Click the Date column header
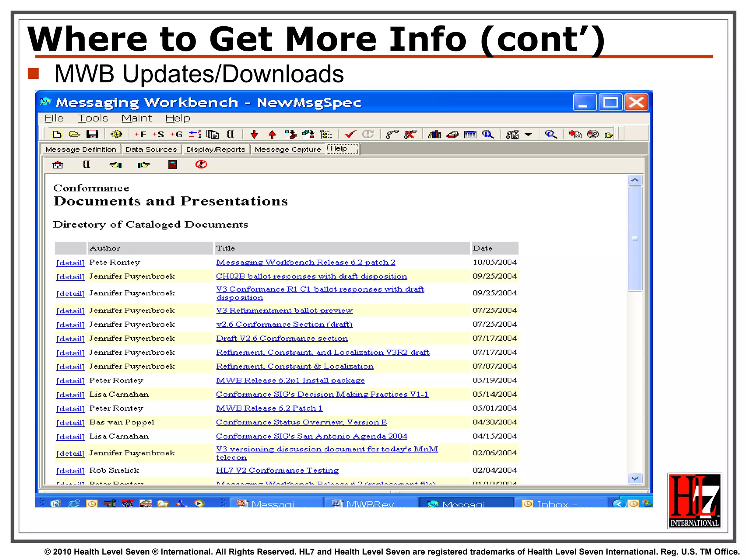Image resolution: width=747 pixels, height=560 pixels. coord(495,248)
